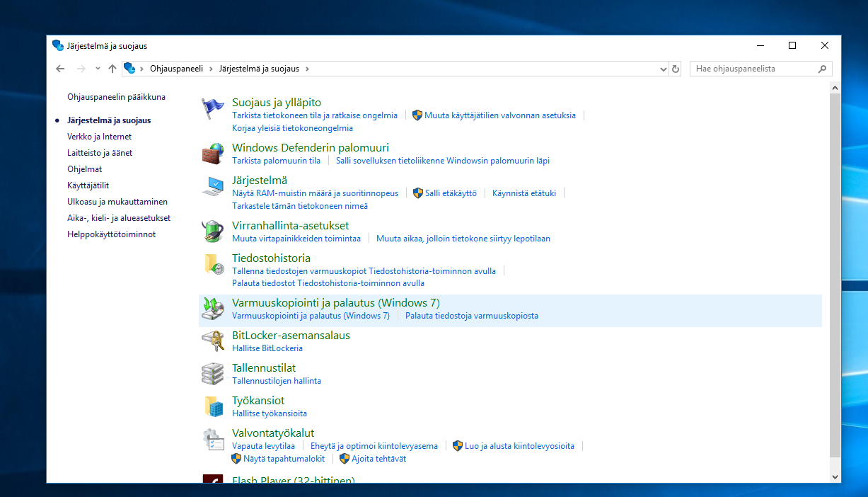This screenshot has width=868, height=497.
Task: Click the Virranhallinta-asetukset battery icon
Action: click(213, 231)
